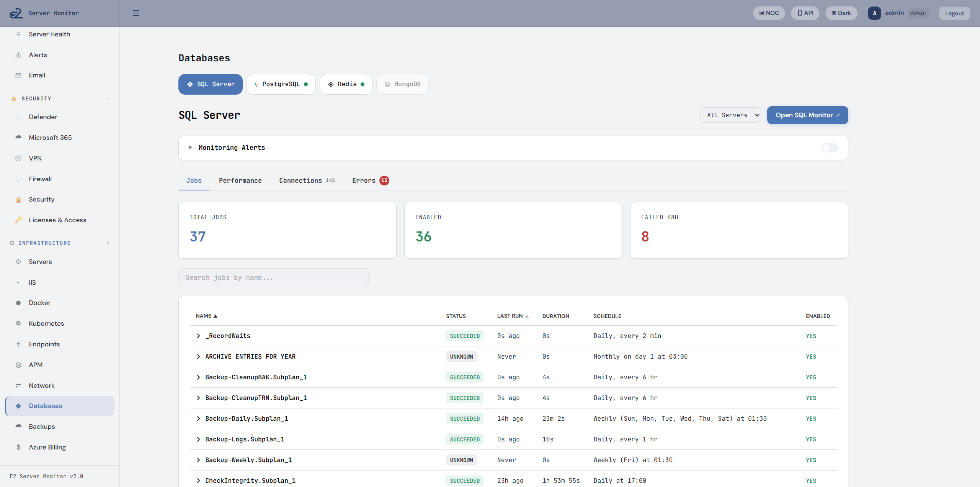The height and width of the screenshot is (487, 980).
Task: Enable the Monitoring Alerts toggle
Action: (829, 148)
